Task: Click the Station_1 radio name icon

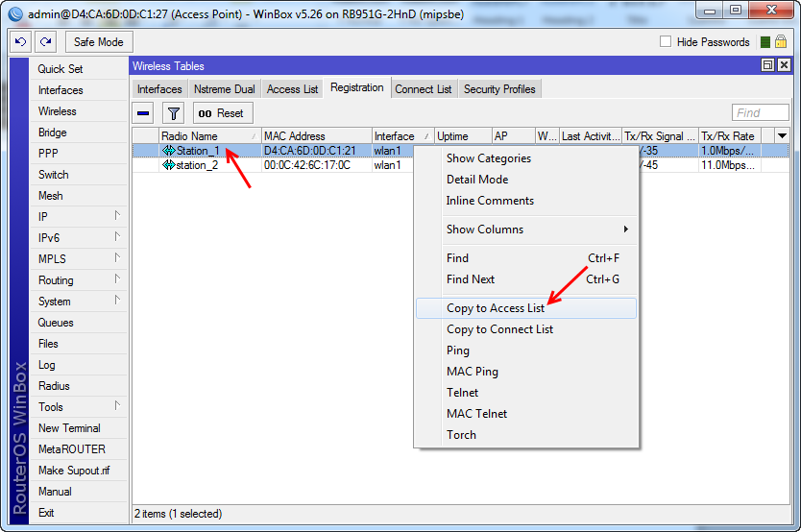Action: [169, 151]
